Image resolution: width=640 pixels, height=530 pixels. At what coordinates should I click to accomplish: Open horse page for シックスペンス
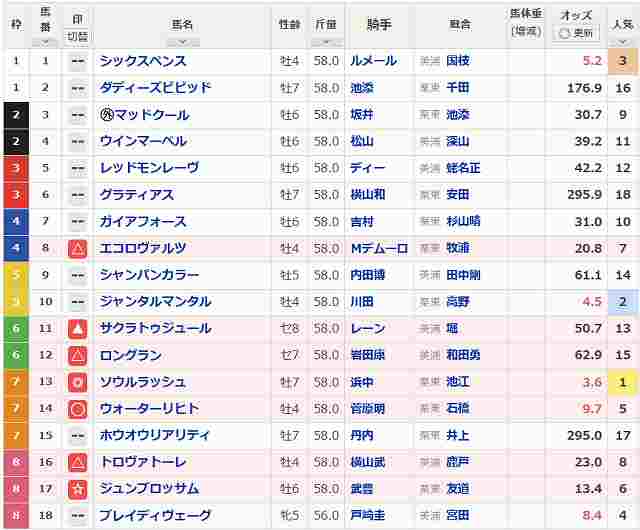143,61
